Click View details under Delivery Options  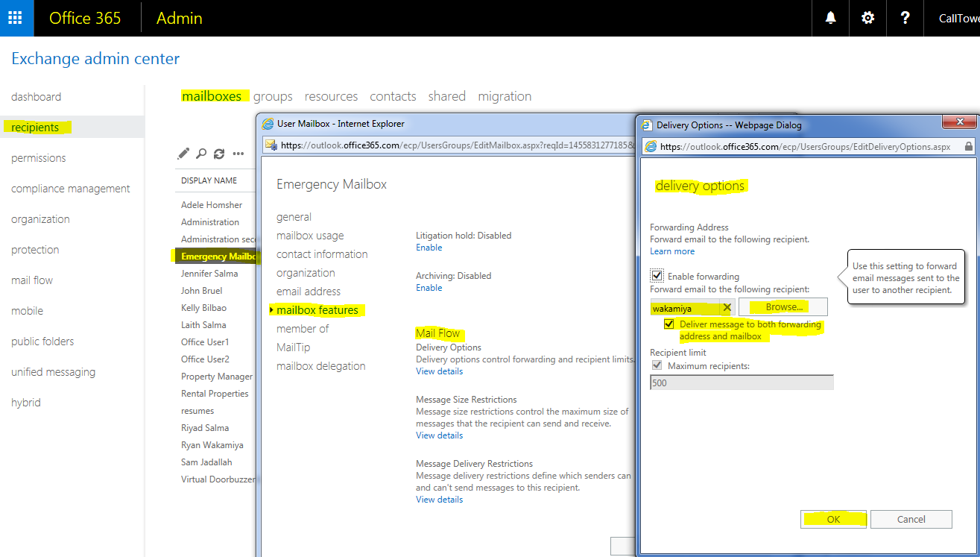tap(440, 371)
